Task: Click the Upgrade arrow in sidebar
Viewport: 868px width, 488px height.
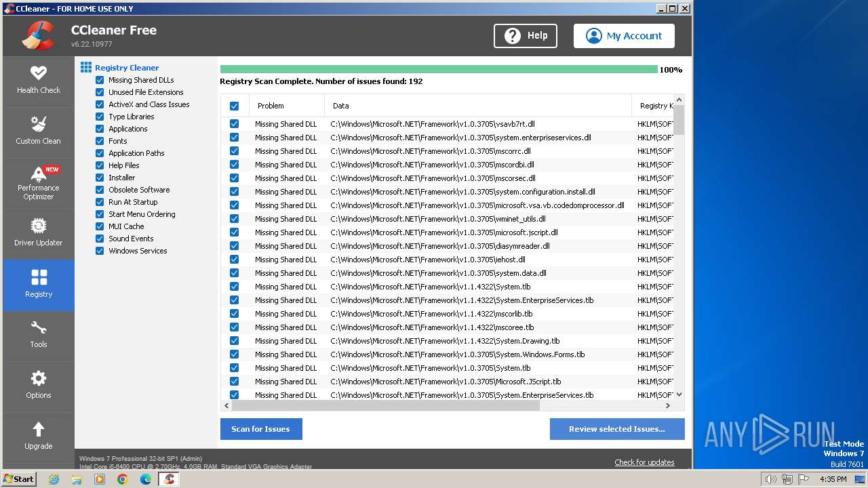Action: [x=39, y=436]
